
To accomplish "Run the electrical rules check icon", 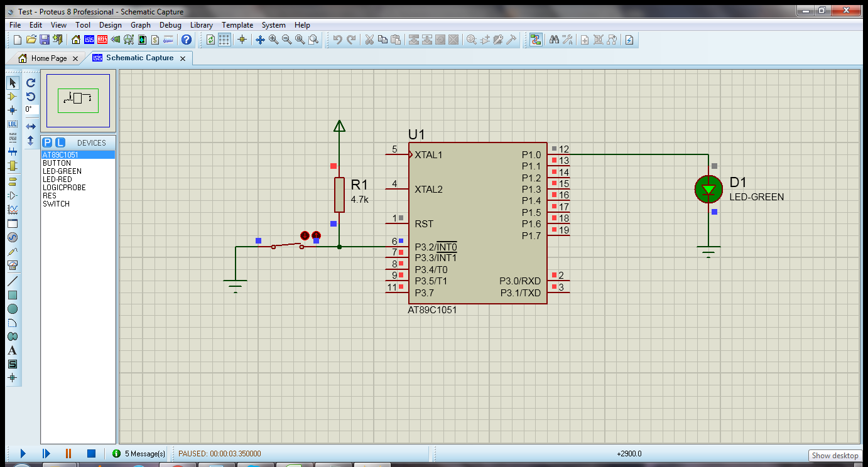I will [x=629, y=40].
